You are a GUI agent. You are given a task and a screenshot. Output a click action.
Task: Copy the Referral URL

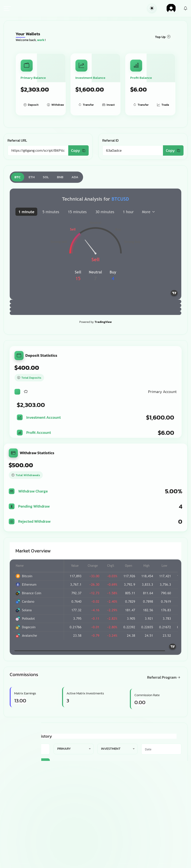(x=78, y=150)
